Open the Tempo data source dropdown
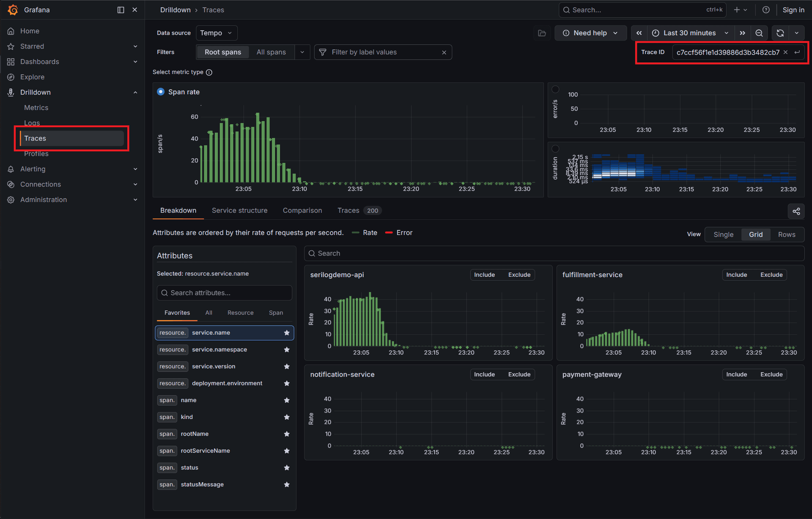The height and width of the screenshot is (519, 812). click(x=216, y=33)
